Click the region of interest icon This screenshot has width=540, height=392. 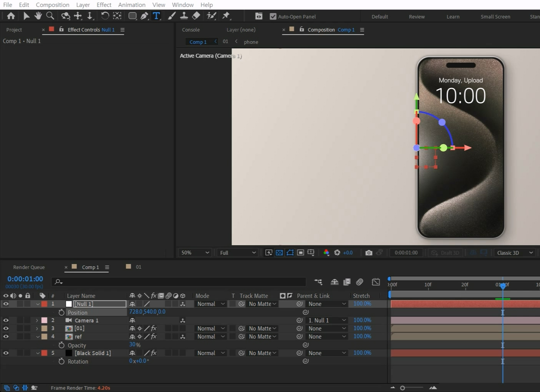[x=300, y=252]
